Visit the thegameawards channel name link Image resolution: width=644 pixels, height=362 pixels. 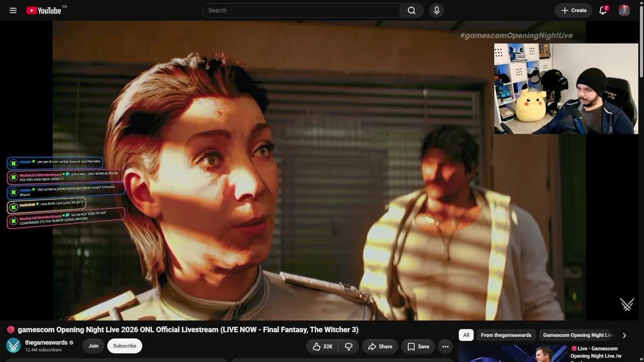[46, 342]
